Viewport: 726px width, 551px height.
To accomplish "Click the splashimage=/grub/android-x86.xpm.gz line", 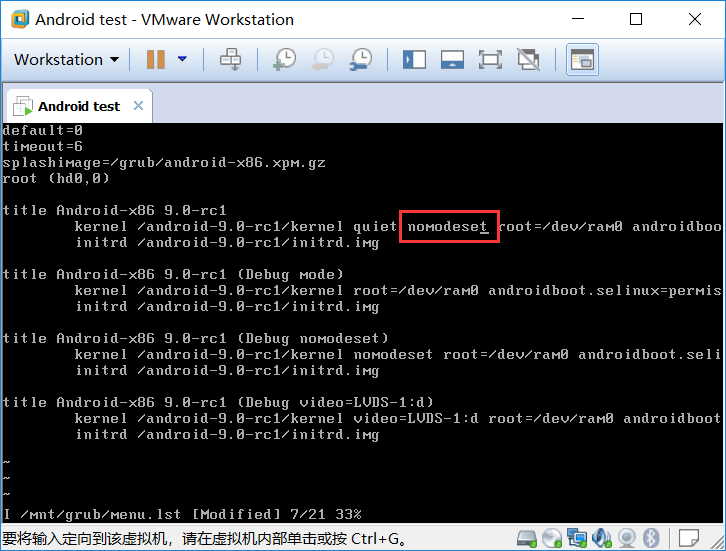I will pyautogui.click(x=164, y=163).
